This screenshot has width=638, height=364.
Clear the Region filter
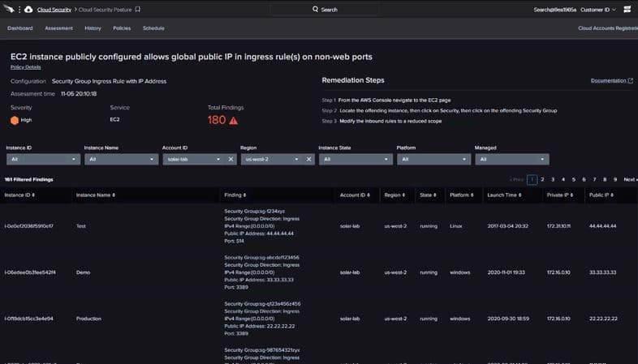[x=308, y=159]
